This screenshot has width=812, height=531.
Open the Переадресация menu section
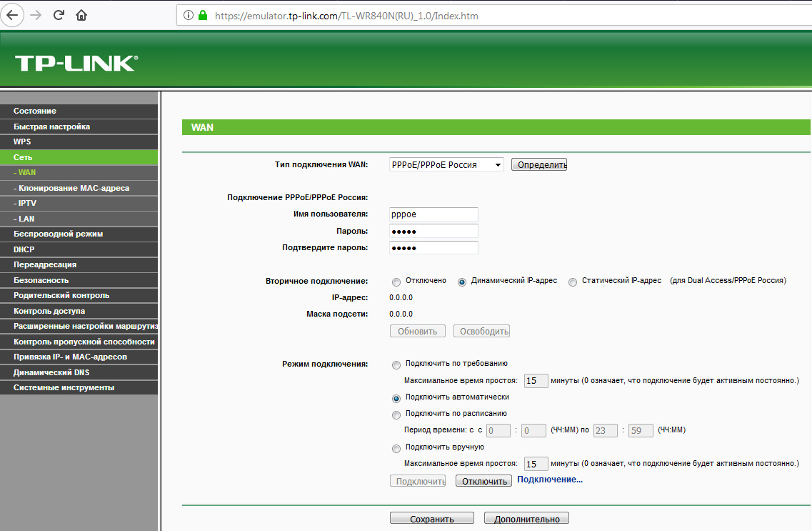pos(79,264)
